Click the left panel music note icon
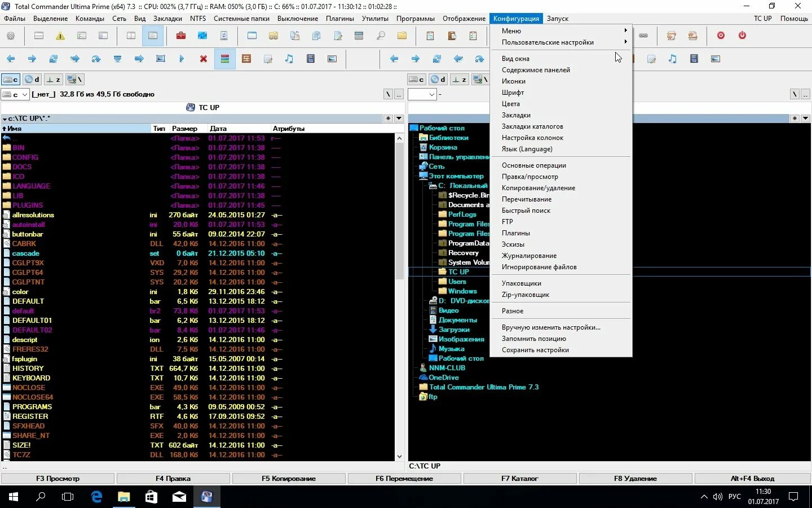 click(x=289, y=59)
